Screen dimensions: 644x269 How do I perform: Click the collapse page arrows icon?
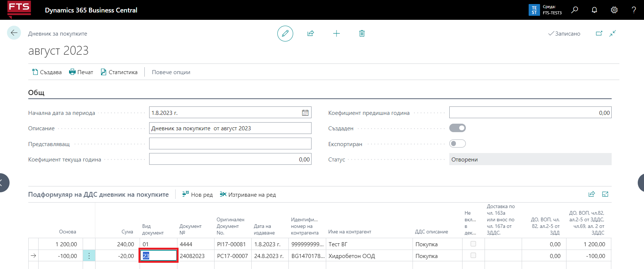[613, 33]
